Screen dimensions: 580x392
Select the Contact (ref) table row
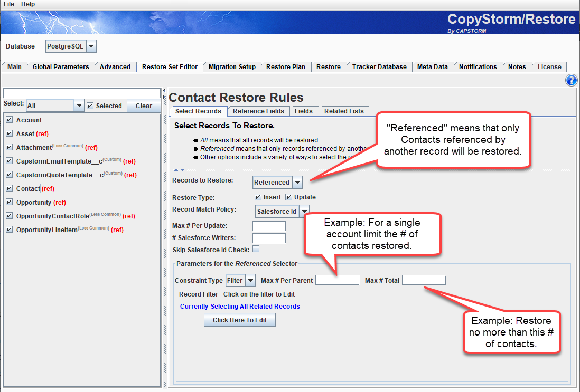pyautogui.click(x=35, y=188)
